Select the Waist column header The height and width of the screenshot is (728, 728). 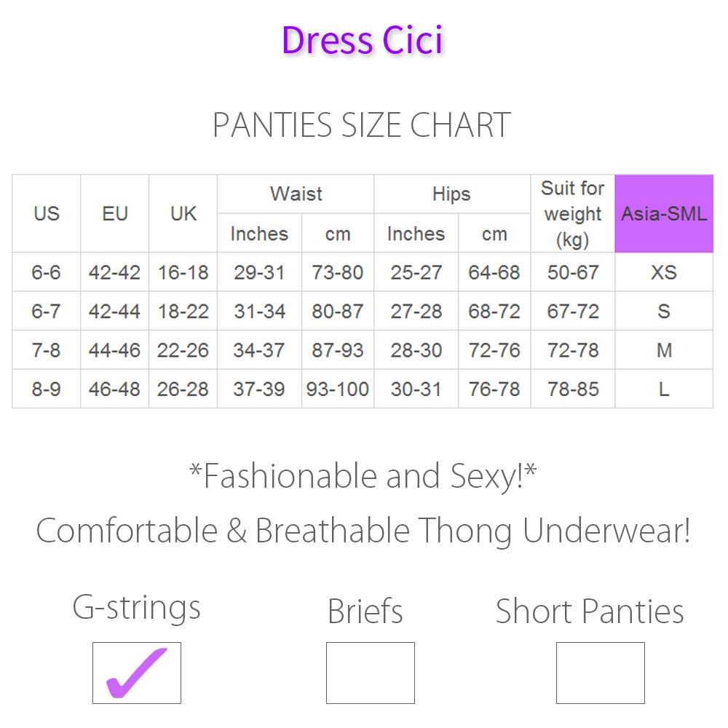coord(296,194)
